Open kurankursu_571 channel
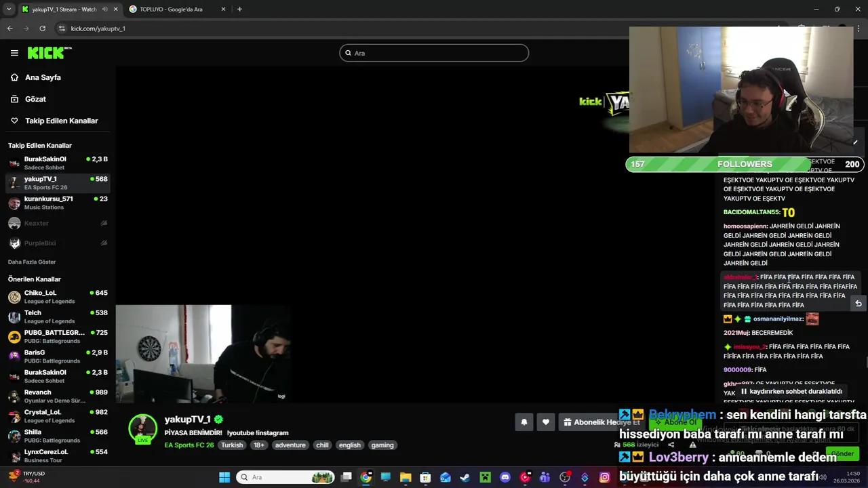This screenshot has width=868, height=488. (x=58, y=203)
